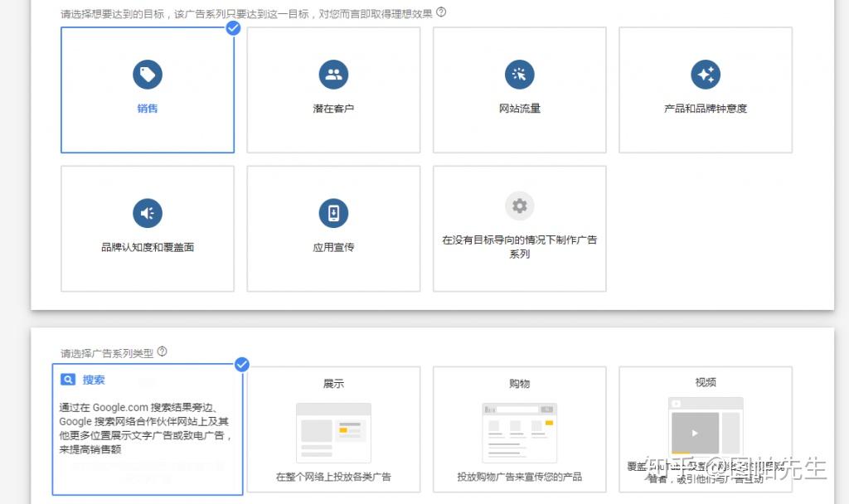Screen dimensions: 849x504
Task: Choose the 展示 campaign type title
Action: [x=333, y=384]
